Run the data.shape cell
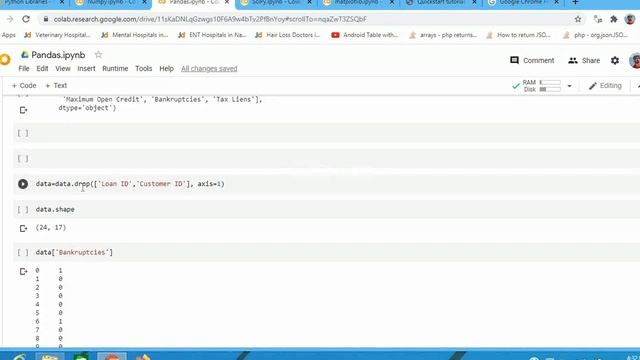This screenshot has width=640, height=360. coord(23,209)
